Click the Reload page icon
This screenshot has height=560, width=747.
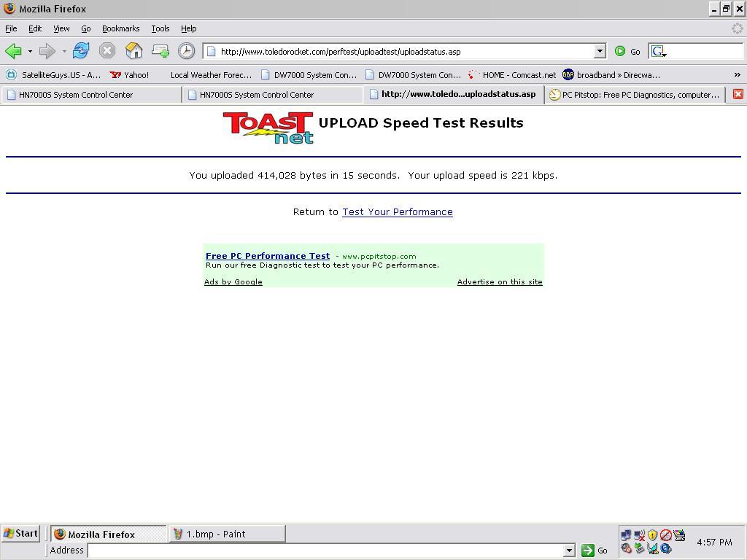click(81, 51)
